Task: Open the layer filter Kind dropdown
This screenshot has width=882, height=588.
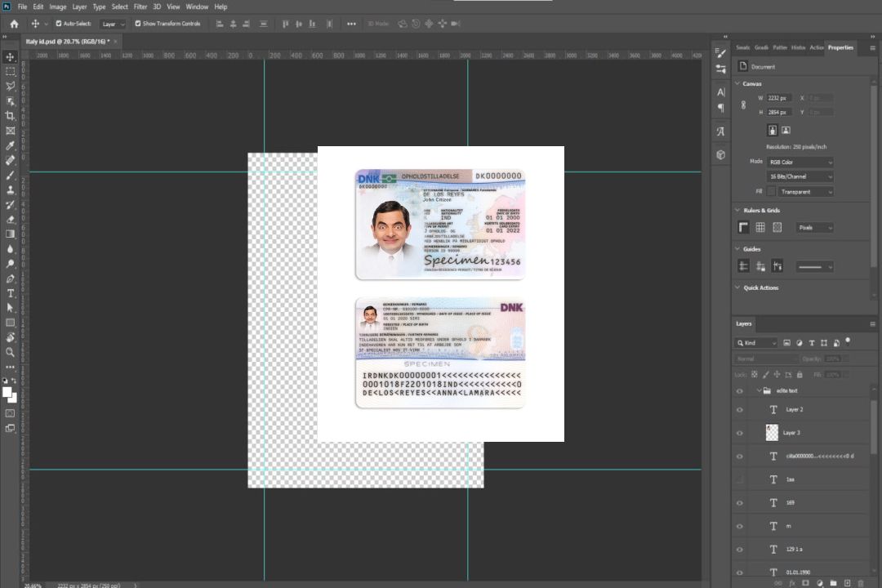Action: pyautogui.click(x=756, y=343)
